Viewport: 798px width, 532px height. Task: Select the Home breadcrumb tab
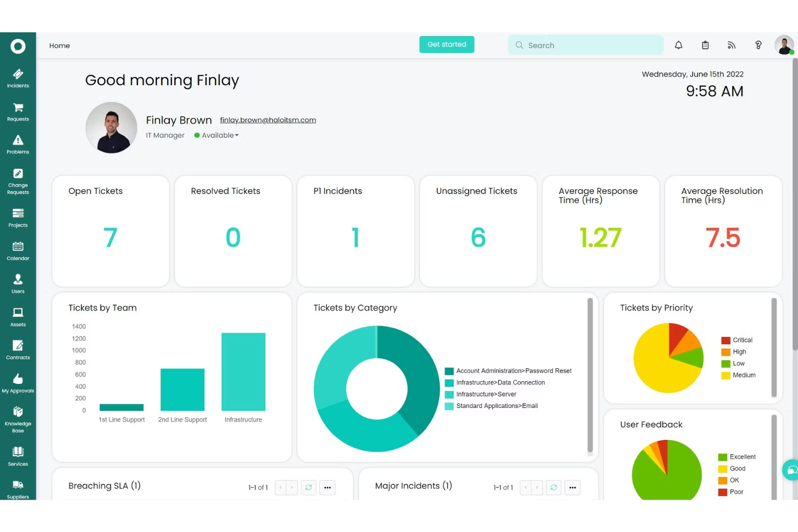(59, 45)
